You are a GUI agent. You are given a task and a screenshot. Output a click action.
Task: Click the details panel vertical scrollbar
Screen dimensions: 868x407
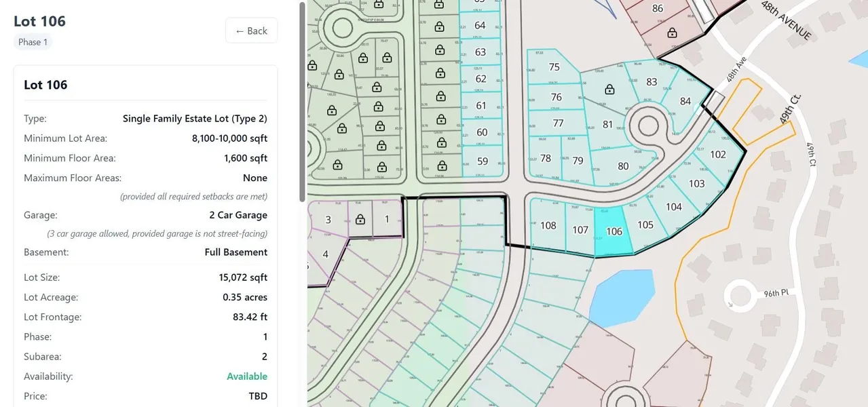302,102
